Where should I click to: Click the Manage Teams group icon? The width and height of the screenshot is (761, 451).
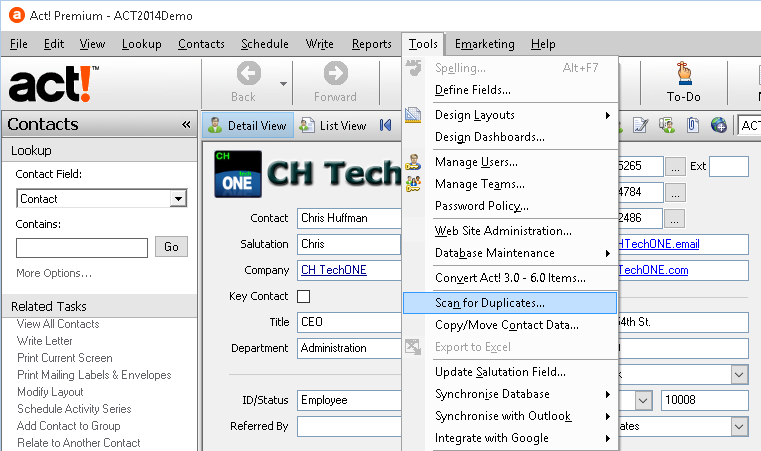pyautogui.click(x=414, y=184)
